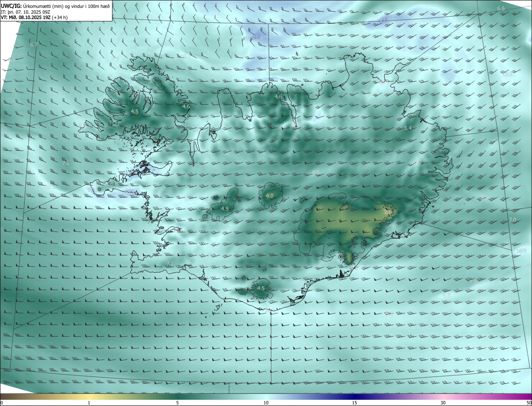532x406 pixels.
Task: Click the 7.0 label off east coast
Action: click(512, 220)
